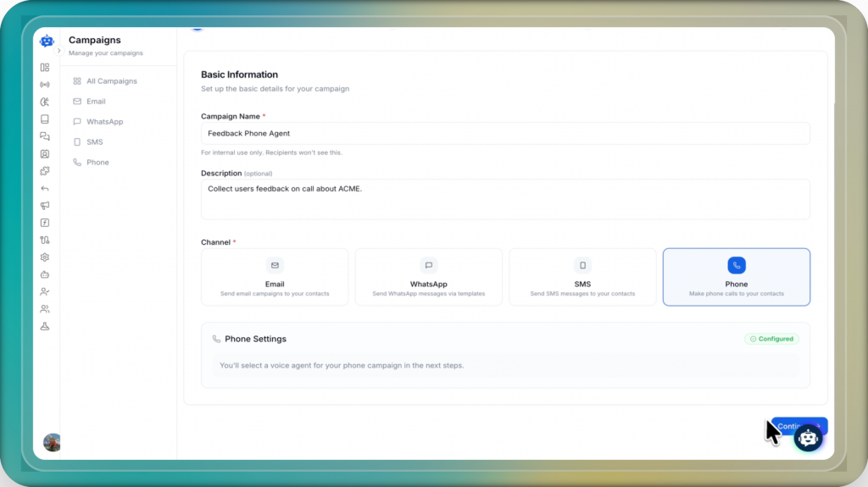Open Phone campaigns in the side menu
Viewport: 868px width, 487px height.
pos(97,163)
